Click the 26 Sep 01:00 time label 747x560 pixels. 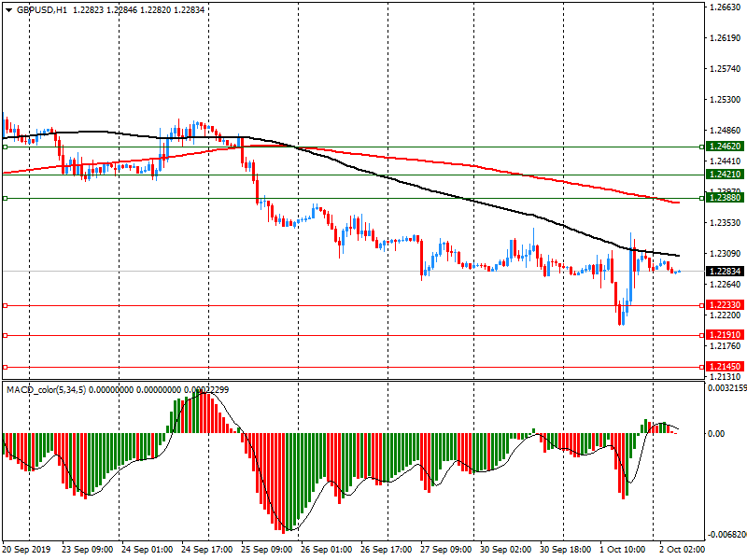327,550
